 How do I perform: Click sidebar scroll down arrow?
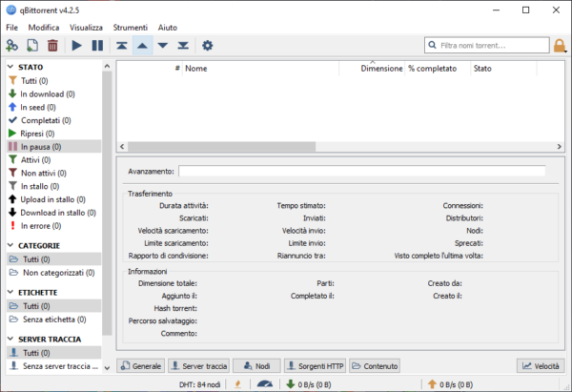click(x=107, y=368)
